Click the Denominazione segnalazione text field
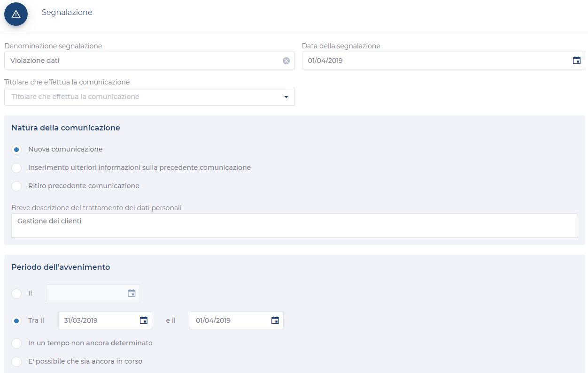 pos(141,61)
